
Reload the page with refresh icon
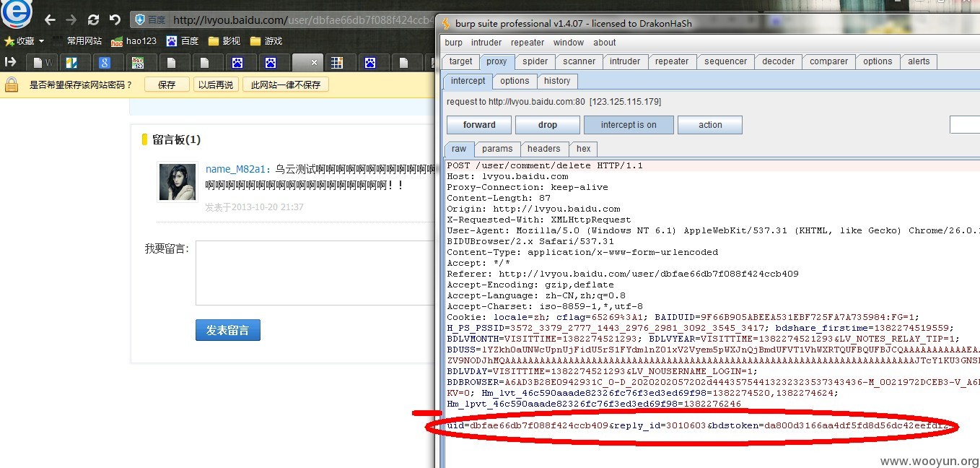(x=93, y=20)
